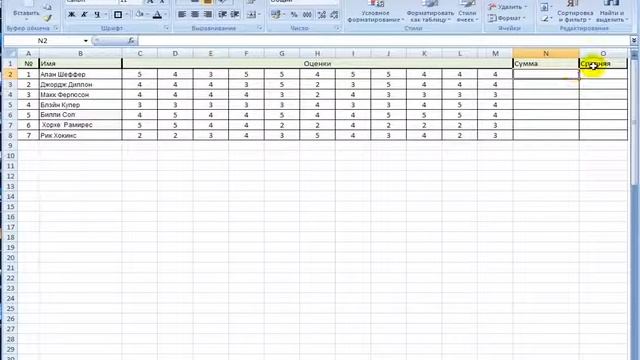Open the font color dropdown arrow
Screen dimensions: 640x360
point(165,15)
